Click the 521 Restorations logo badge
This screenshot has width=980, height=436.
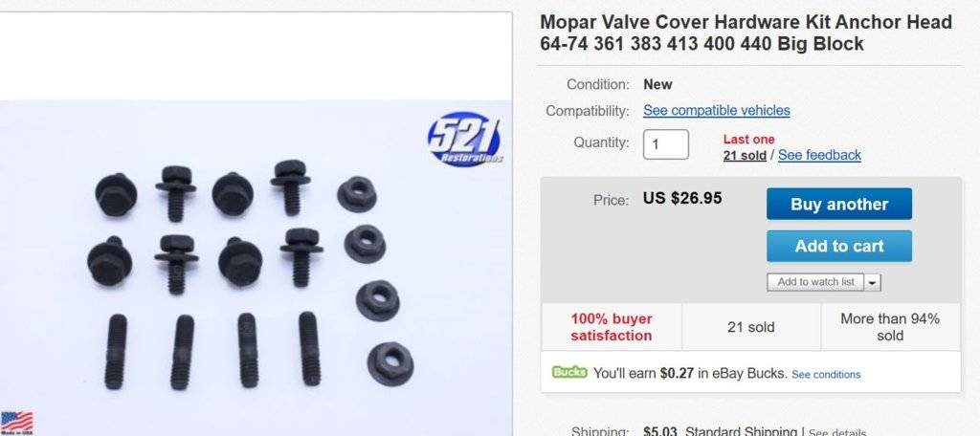click(465, 142)
